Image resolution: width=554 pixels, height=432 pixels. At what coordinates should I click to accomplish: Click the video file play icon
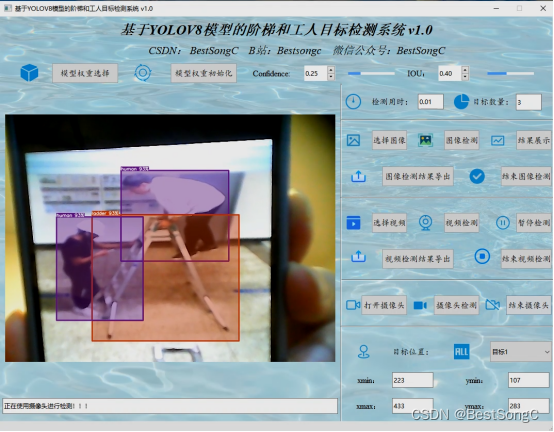[x=353, y=223]
